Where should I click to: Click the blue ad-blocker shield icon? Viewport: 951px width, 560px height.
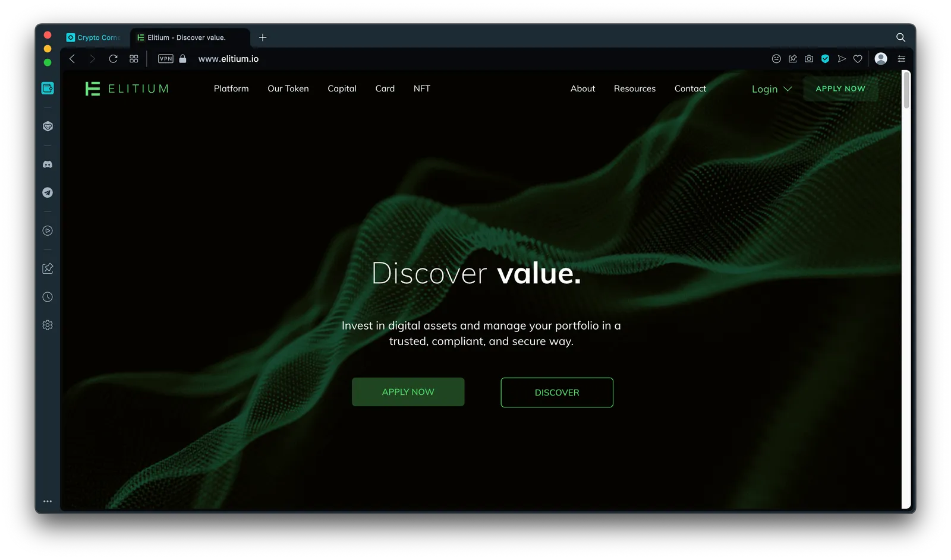point(825,59)
